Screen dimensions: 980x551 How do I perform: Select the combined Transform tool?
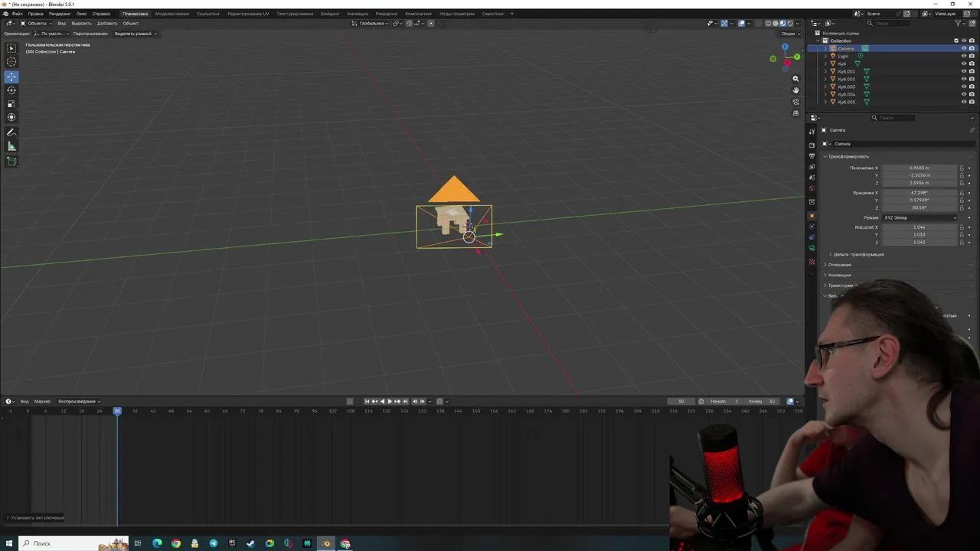11,117
